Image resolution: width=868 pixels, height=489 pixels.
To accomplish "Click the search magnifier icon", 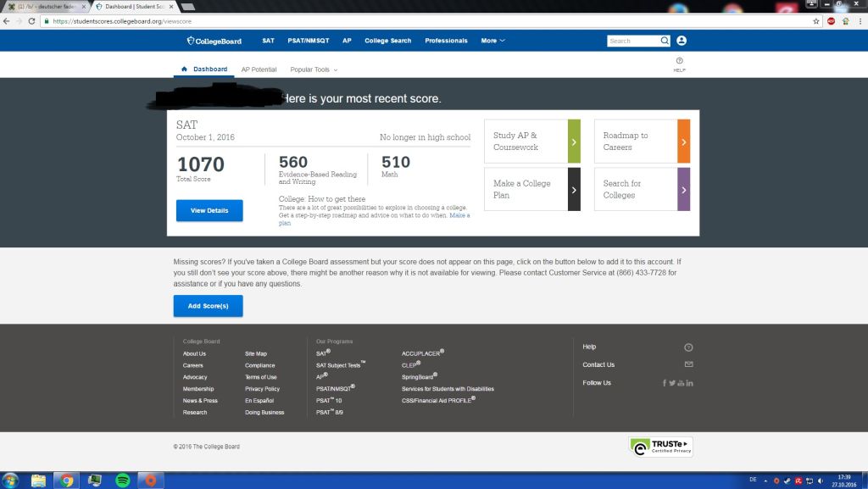I will (665, 41).
